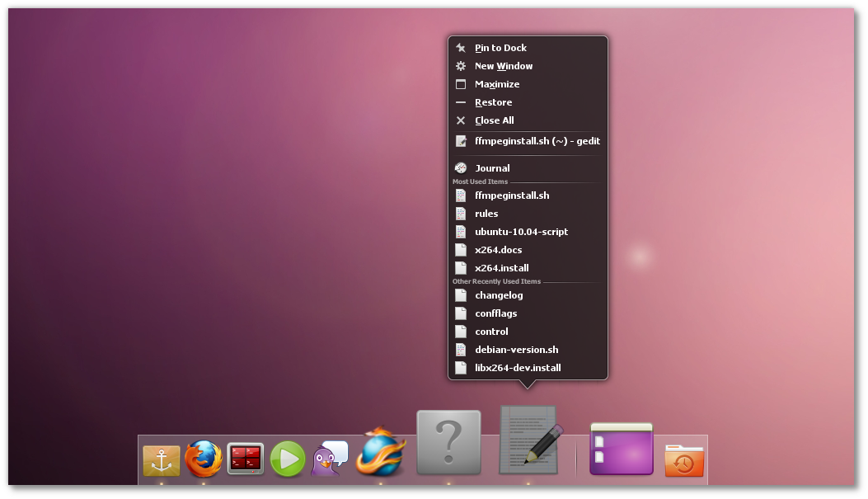Open Pidgin instant messenger icon
The height and width of the screenshot is (499, 868).
coord(330,459)
